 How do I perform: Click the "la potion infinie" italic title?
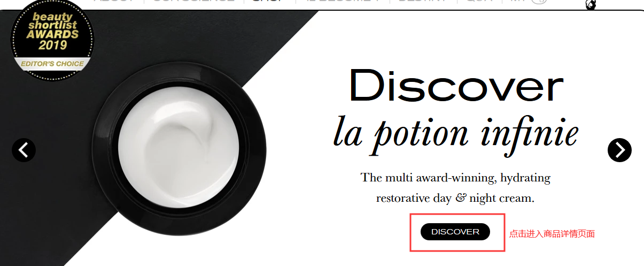click(x=456, y=132)
